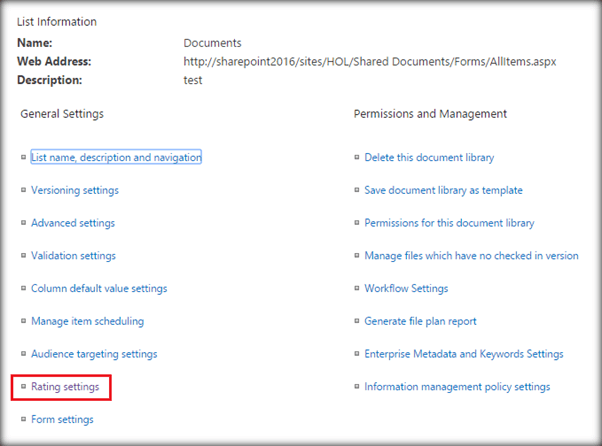Click bullet icon beside Rating settings

(x=23, y=387)
